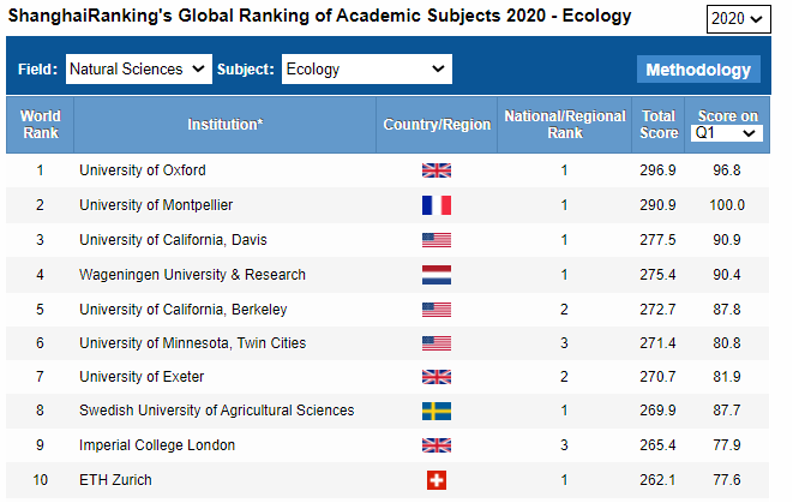Click the Total Score column header

click(x=659, y=125)
